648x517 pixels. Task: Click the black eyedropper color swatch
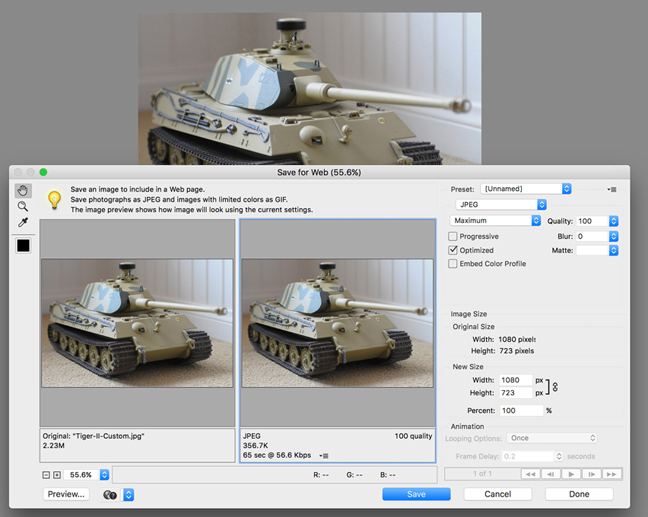tap(23, 245)
